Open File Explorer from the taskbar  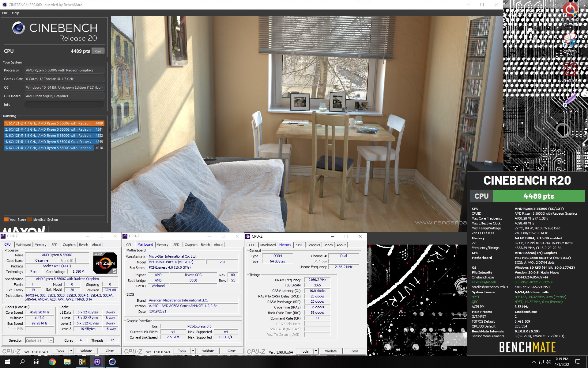coord(67,362)
